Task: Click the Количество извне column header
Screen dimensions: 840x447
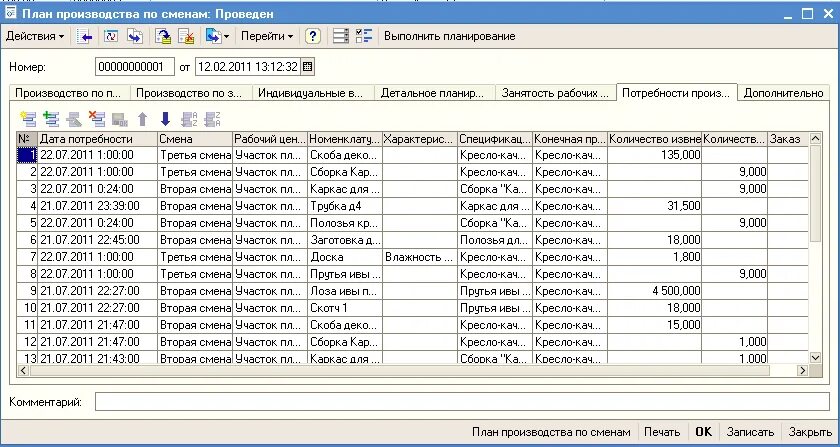Action: pos(655,139)
